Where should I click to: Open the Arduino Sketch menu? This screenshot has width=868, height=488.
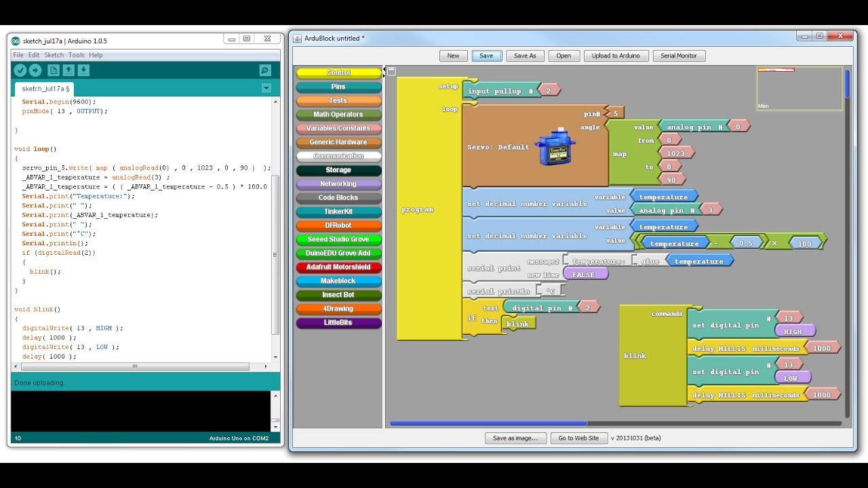coord(54,55)
